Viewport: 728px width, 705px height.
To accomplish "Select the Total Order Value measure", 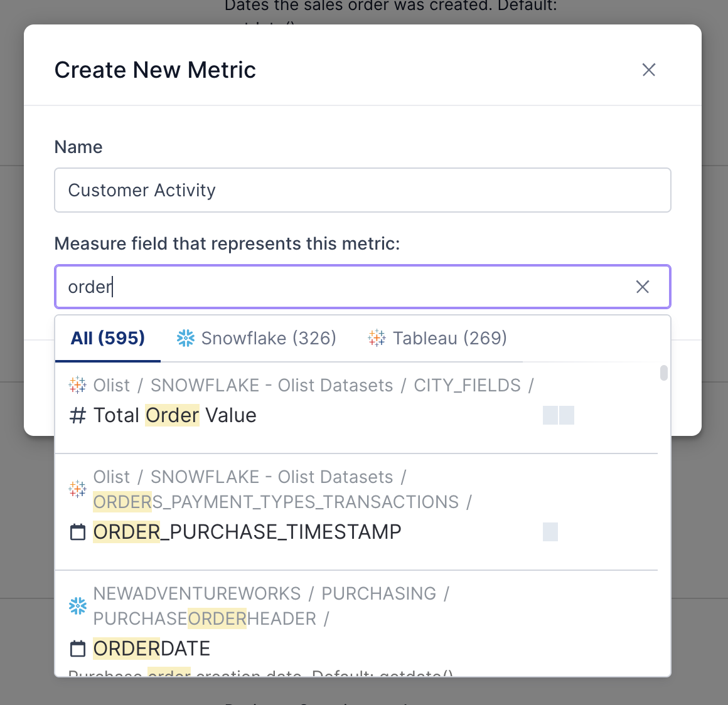I will [175, 415].
